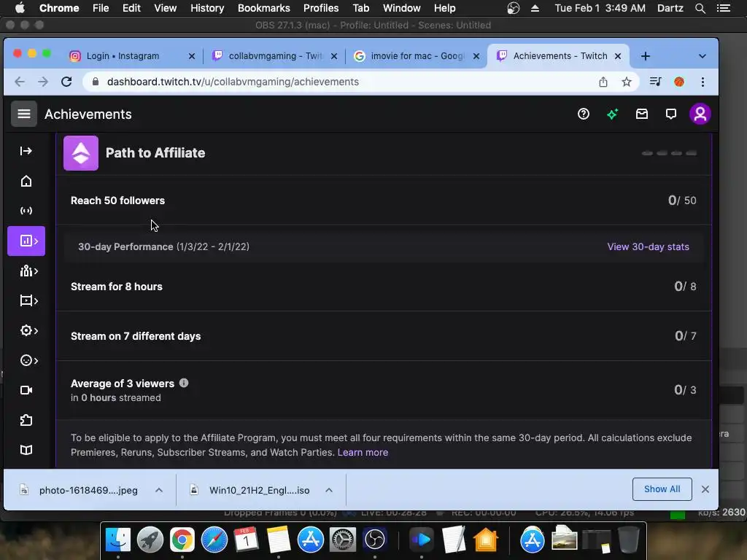
Task: Expand the highlighted Insights sidebar item
Action: click(x=27, y=241)
